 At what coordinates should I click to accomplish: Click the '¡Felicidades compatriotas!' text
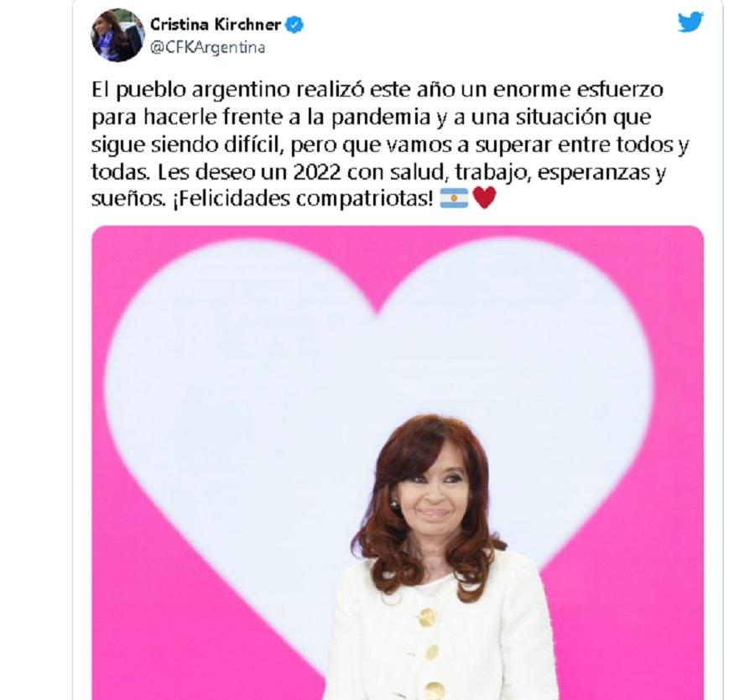pos(302,198)
